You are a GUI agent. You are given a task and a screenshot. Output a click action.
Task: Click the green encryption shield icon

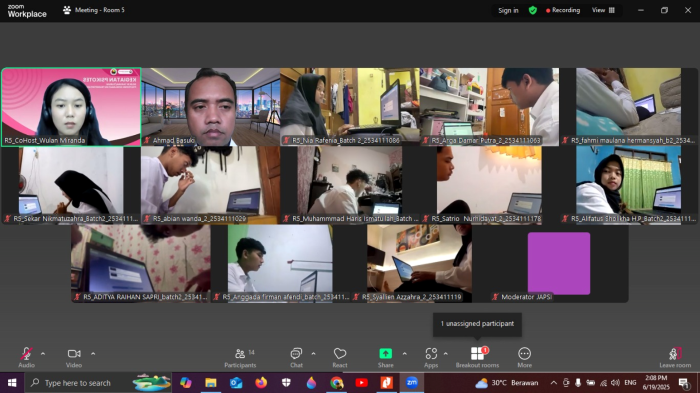[533, 10]
